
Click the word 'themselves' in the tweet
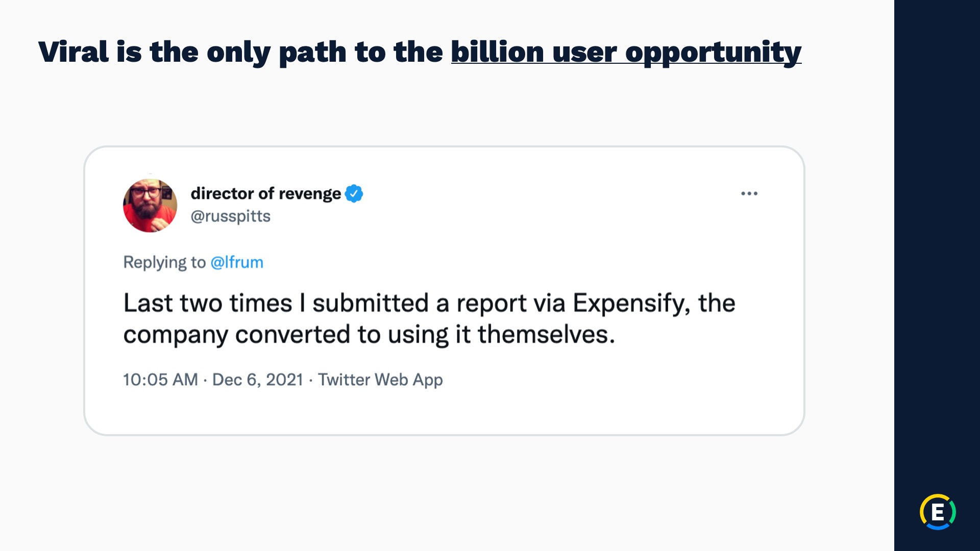coord(543,335)
